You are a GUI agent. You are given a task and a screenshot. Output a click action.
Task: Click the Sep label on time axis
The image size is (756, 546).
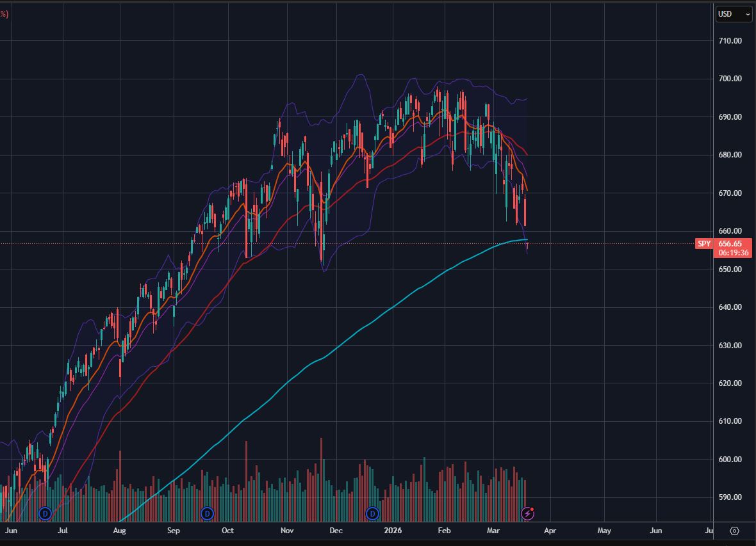pos(174,531)
